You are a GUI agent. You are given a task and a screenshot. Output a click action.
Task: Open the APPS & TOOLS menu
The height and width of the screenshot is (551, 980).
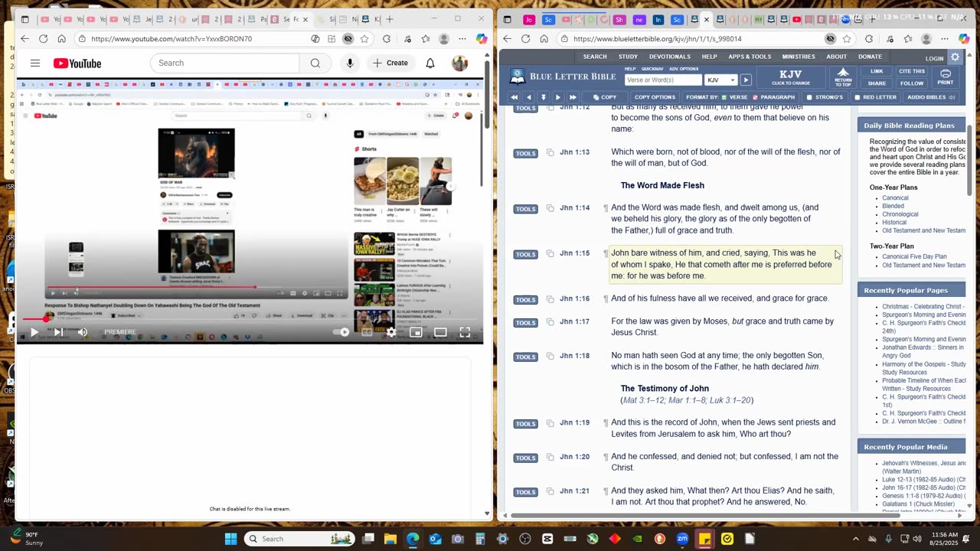click(750, 57)
